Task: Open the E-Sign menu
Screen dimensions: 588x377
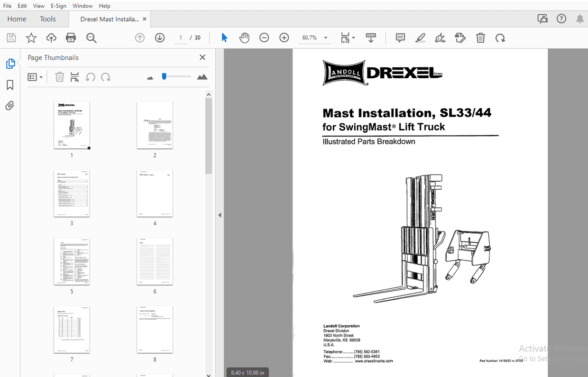Action: tap(59, 6)
